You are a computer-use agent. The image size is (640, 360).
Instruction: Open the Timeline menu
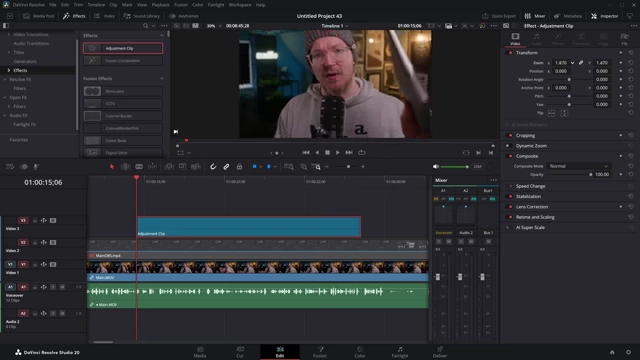coord(96,5)
